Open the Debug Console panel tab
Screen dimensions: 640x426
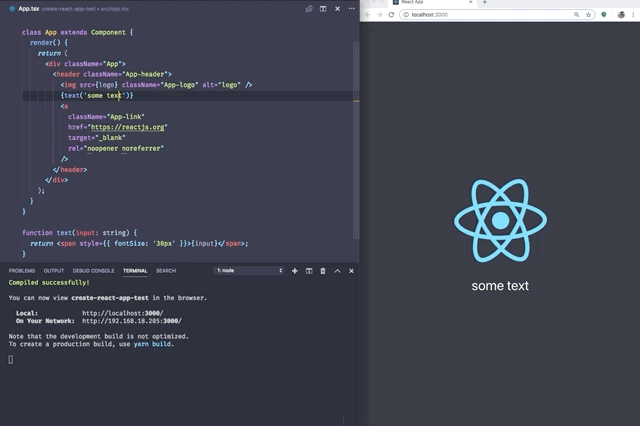(93, 271)
